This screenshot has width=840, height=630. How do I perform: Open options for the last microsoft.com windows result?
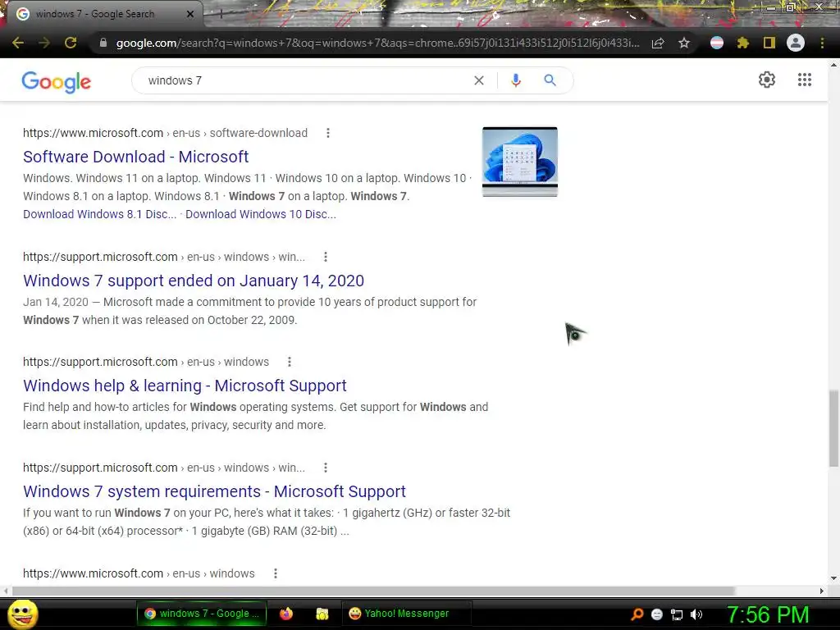(276, 573)
